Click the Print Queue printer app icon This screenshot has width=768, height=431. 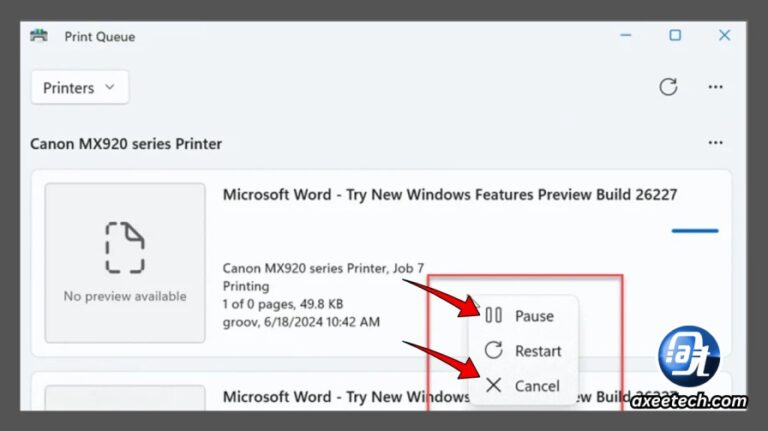(39, 36)
